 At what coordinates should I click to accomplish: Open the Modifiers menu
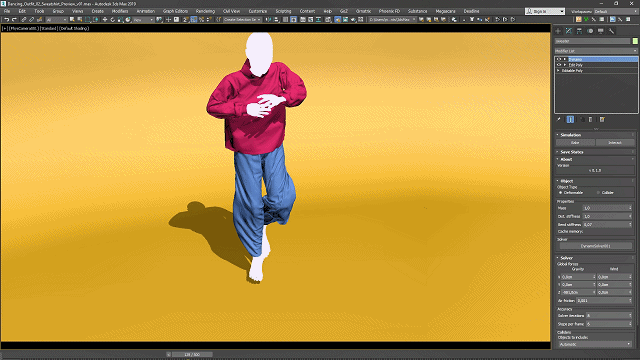pyautogui.click(x=120, y=11)
